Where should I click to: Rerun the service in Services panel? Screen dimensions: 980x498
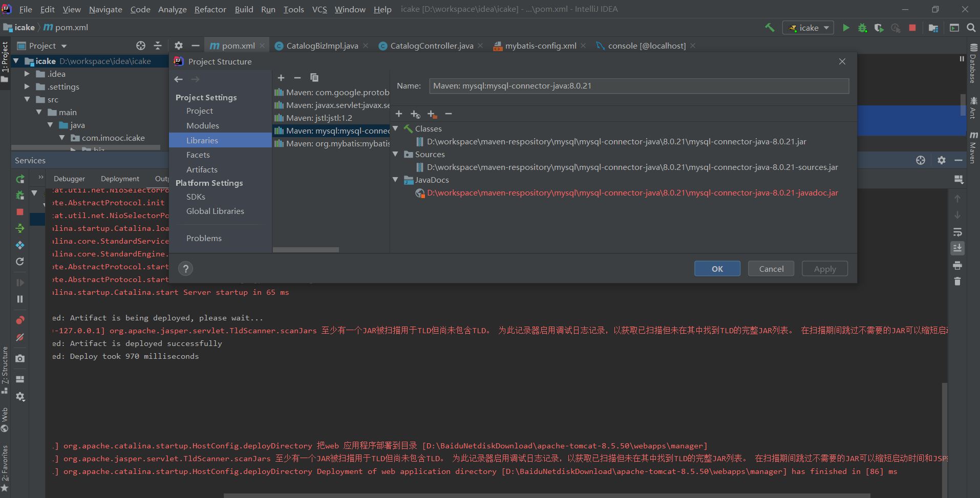tap(20, 179)
